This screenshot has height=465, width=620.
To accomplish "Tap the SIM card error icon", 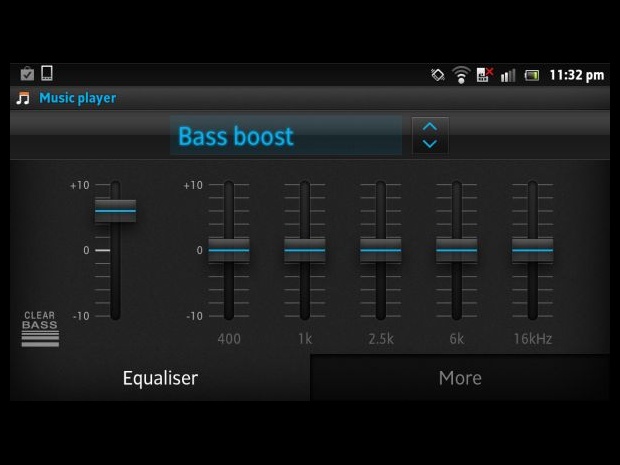I will click(x=485, y=74).
